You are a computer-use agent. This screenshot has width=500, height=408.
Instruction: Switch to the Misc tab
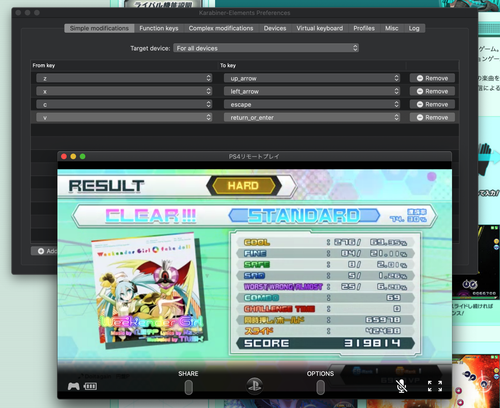pyautogui.click(x=392, y=28)
